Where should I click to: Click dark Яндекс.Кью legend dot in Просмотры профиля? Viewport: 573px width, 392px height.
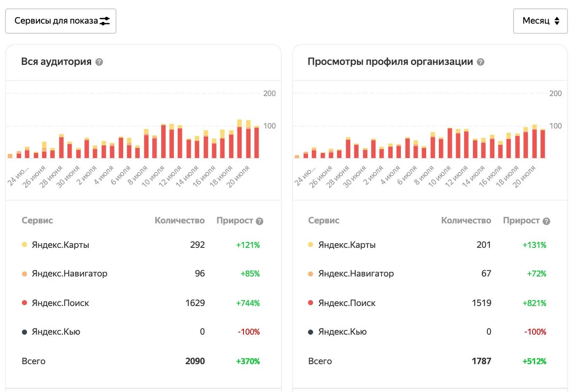311,332
